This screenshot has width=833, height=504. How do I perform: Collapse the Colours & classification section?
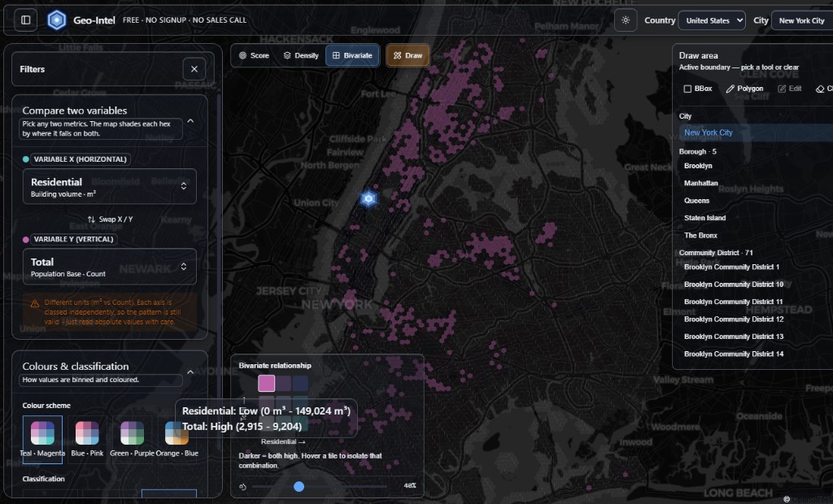tap(190, 371)
